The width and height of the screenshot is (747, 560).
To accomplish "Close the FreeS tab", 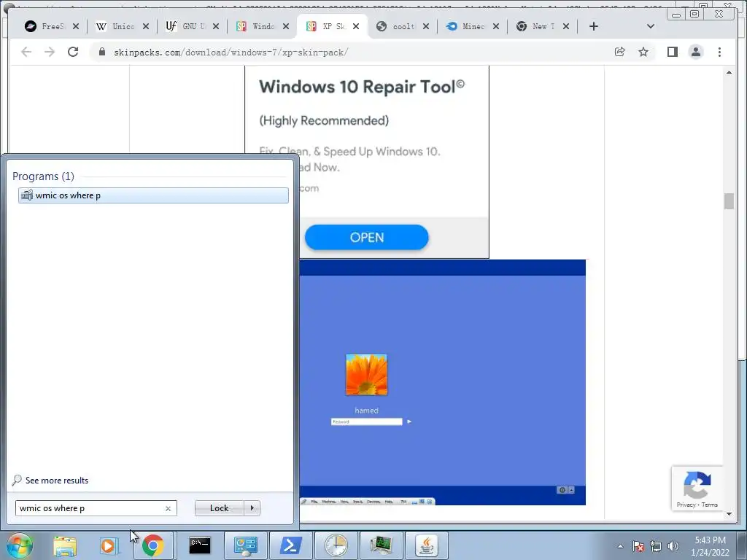I will point(76,27).
